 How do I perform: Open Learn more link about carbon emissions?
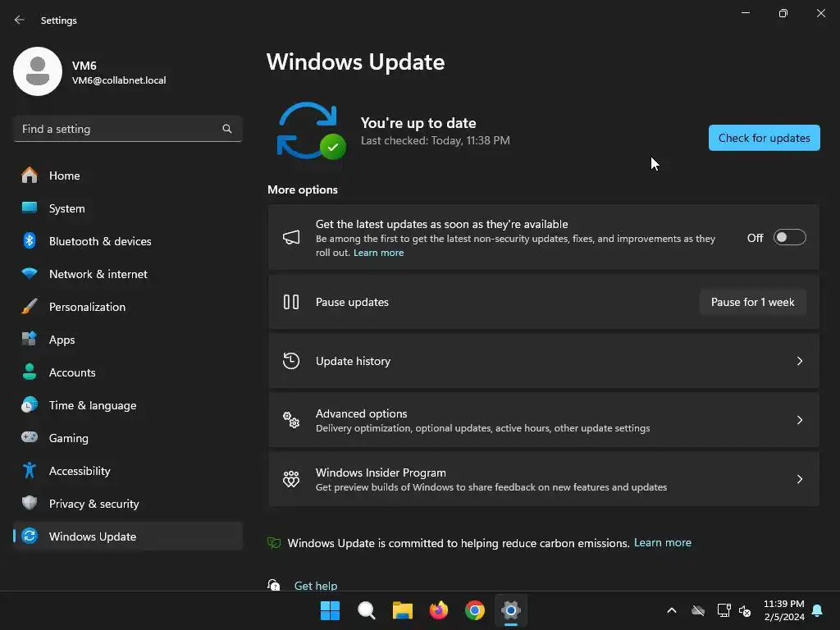click(x=663, y=543)
